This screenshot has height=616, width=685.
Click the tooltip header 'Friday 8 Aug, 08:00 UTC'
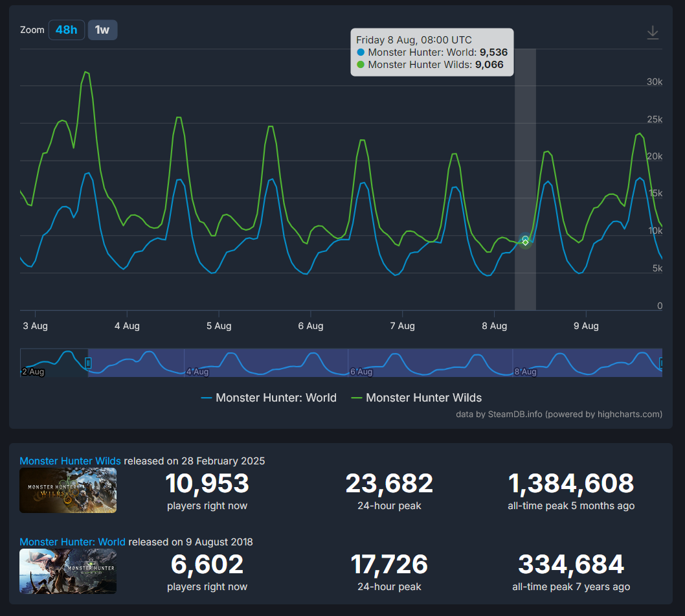pos(414,40)
